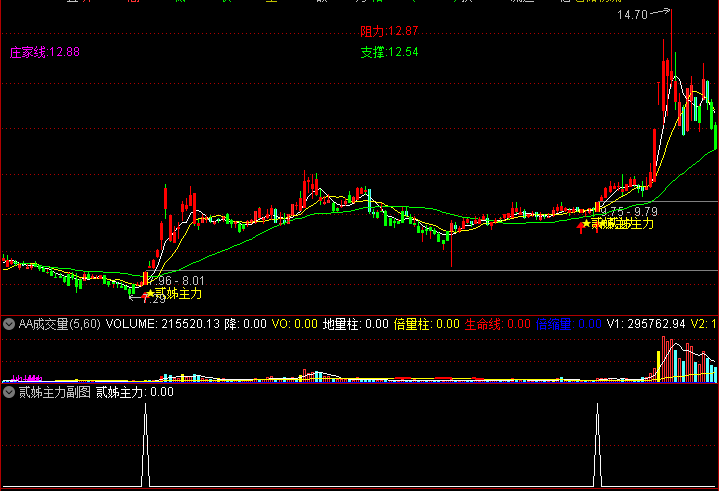Collapse the 贰姊主力副图 panel chevron

(9, 392)
